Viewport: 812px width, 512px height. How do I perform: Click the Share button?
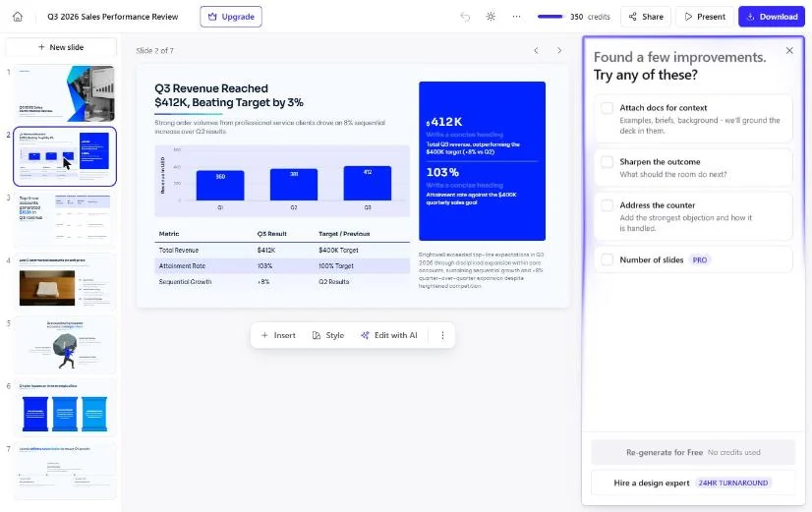point(646,17)
